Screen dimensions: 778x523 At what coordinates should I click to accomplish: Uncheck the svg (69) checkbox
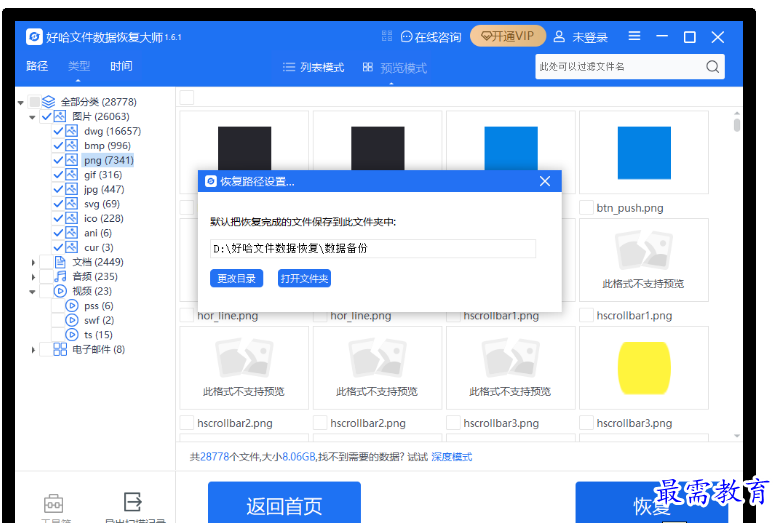58,203
